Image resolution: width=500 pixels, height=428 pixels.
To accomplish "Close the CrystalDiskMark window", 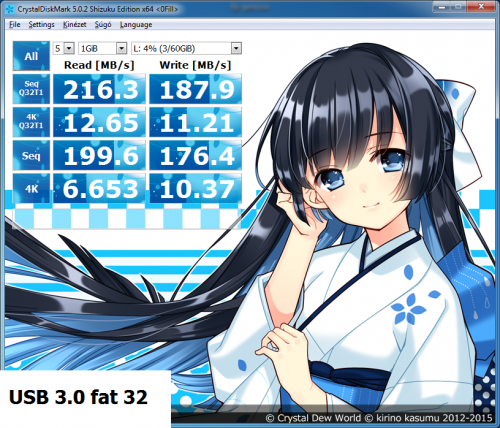I will [x=481, y=7].
